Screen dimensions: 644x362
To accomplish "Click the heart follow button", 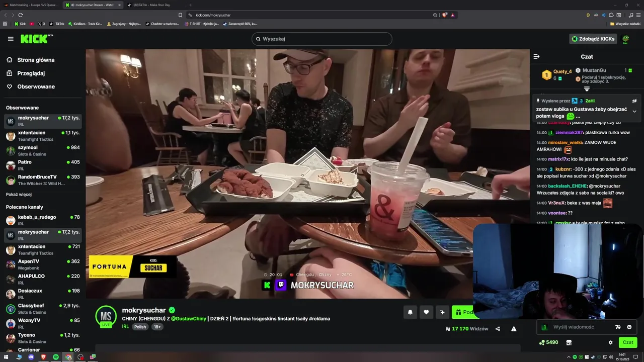I will click(426, 312).
